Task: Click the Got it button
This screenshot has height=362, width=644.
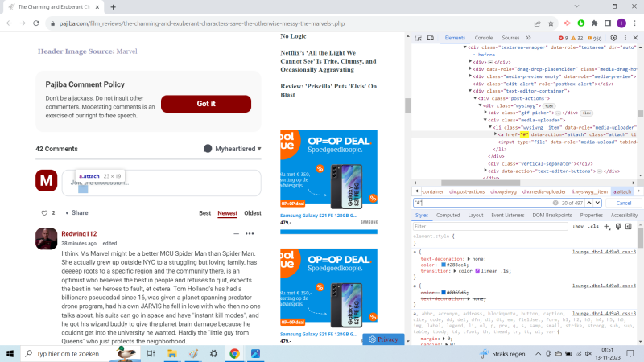Action: point(206,104)
